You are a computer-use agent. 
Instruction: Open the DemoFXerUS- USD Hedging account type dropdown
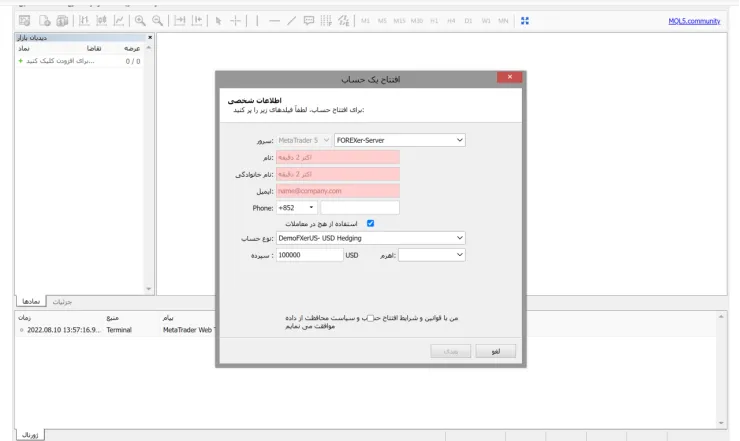(370, 238)
